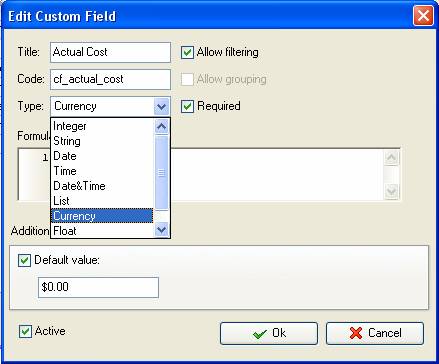This screenshot has width=439, height=364.
Task: Click the green checkmark Ok button
Action: (x=269, y=333)
